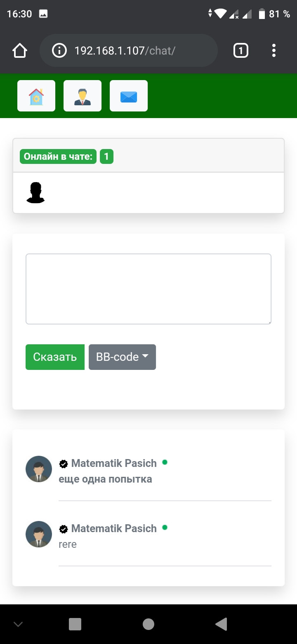This screenshot has height=644, width=297.
Task: Open the mail envelope icon
Action: pyautogui.click(x=129, y=96)
